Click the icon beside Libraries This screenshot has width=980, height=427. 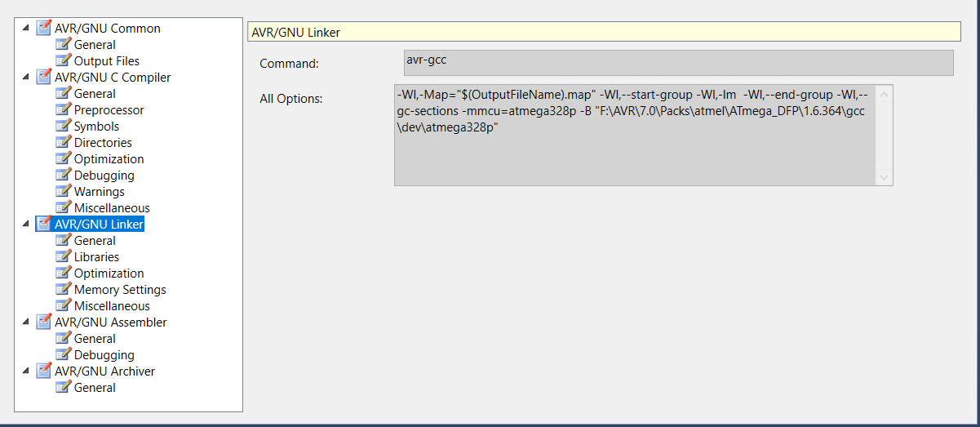click(63, 256)
